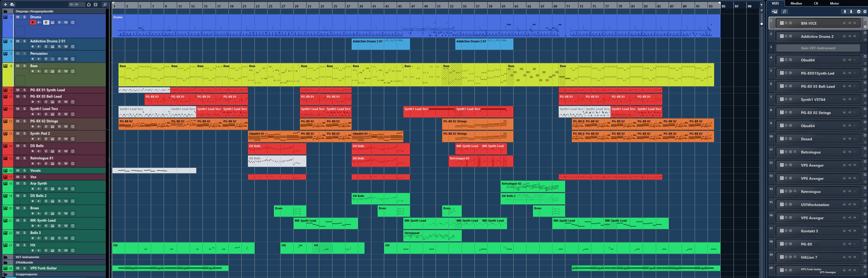Expand Eingangs-/Ausgangskanäle folder
The image size is (868, 278).
coord(5,11)
